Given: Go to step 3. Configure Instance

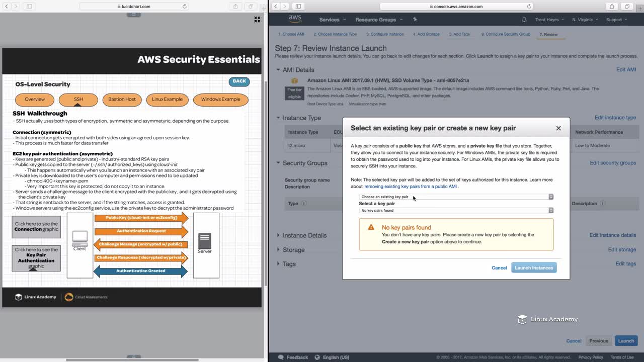Looking at the screenshot, I should 385,34.
